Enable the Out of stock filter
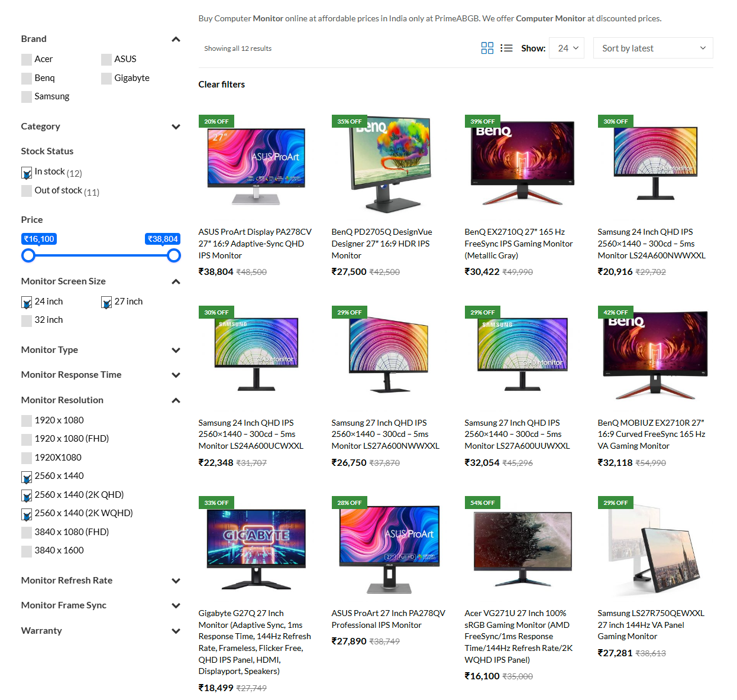 click(x=27, y=191)
